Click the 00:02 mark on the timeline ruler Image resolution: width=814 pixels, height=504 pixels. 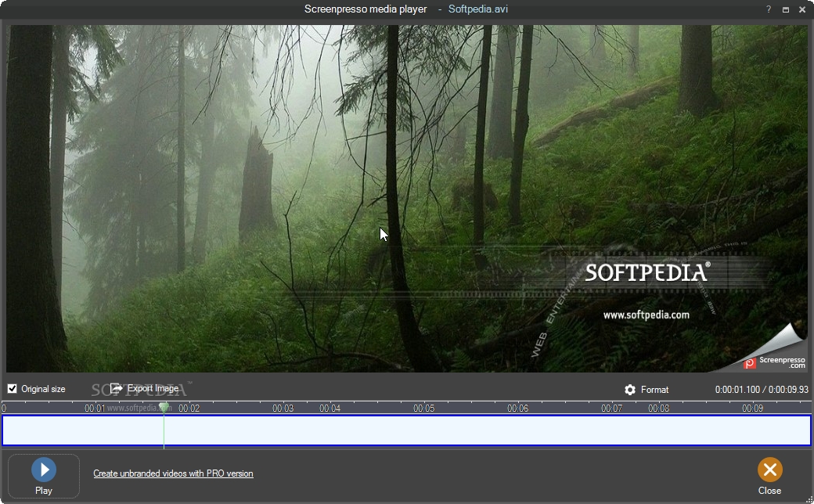pos(189,409)
